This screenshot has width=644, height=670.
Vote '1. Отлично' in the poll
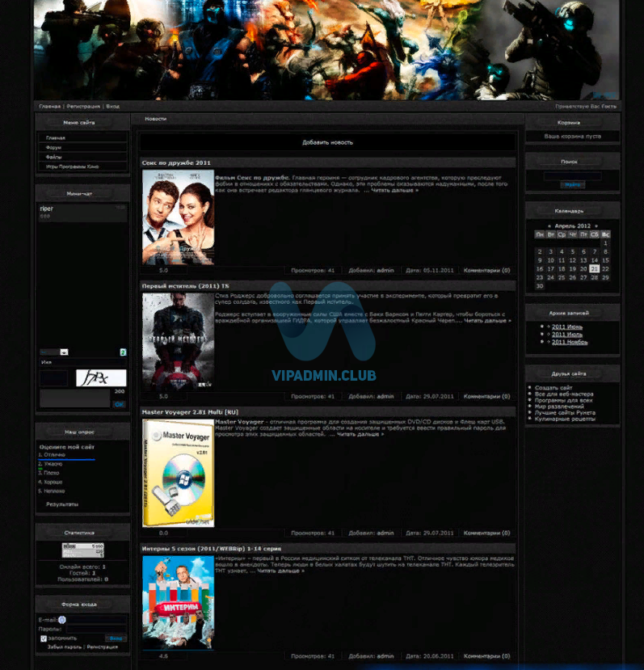coord(52,455)
